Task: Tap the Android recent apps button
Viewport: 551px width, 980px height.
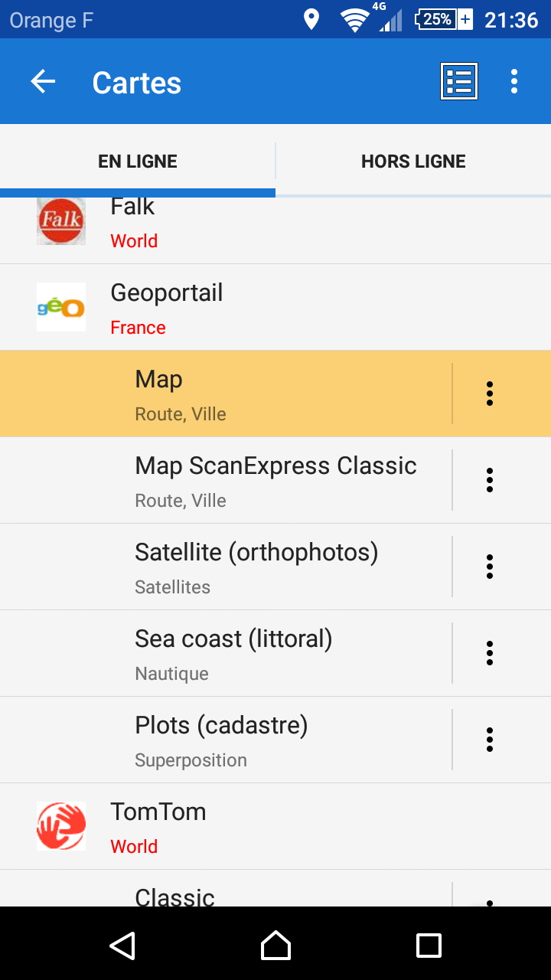Action: tap(429, 946)
